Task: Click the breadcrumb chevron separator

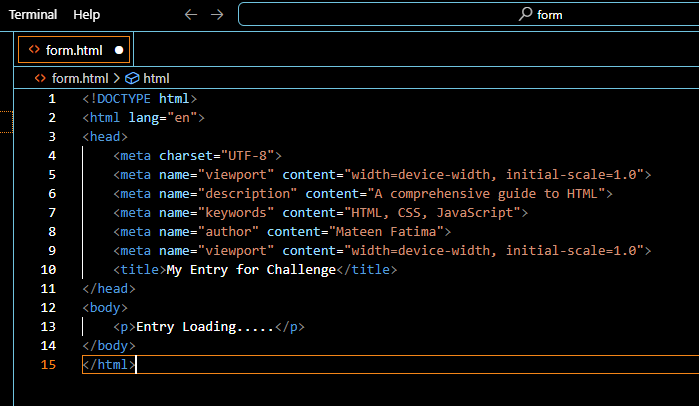Action: (x=116, y=78)
